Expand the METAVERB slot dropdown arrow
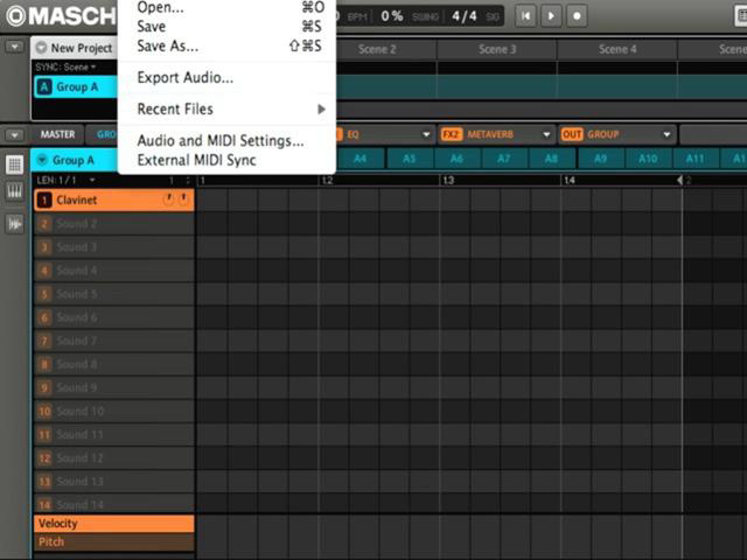 click(x=547, y=135)
